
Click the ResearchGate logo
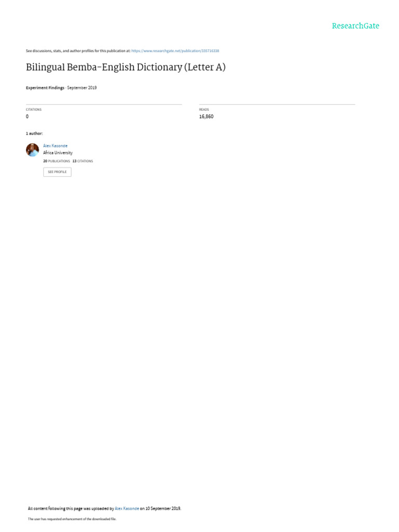point(355,26)
